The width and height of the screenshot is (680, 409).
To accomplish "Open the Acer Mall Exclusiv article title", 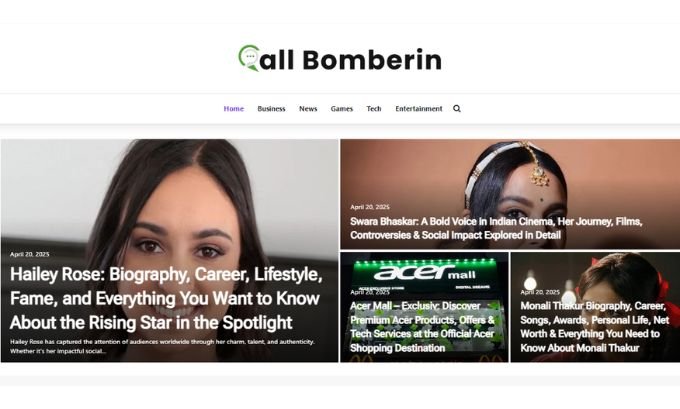I will 423,327.
